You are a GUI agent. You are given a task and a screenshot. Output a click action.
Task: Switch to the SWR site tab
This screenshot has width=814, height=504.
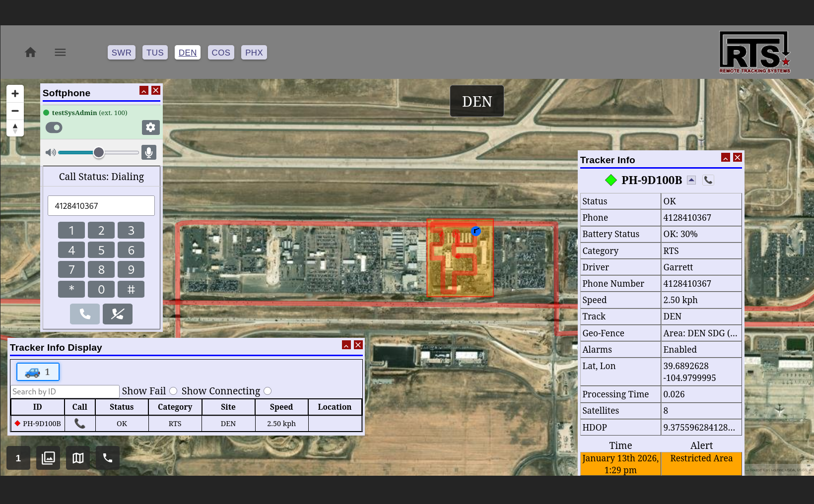(121, 53)
